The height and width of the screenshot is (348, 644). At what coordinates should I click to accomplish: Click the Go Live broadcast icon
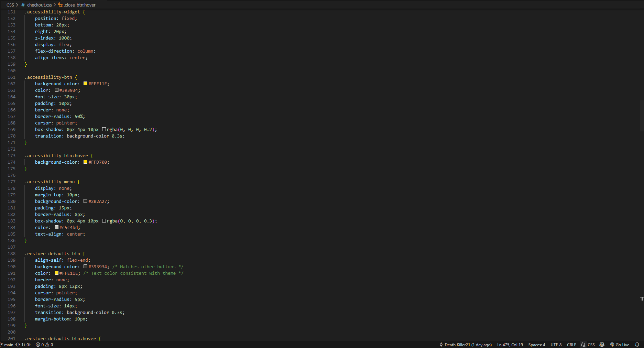[612, 345]
